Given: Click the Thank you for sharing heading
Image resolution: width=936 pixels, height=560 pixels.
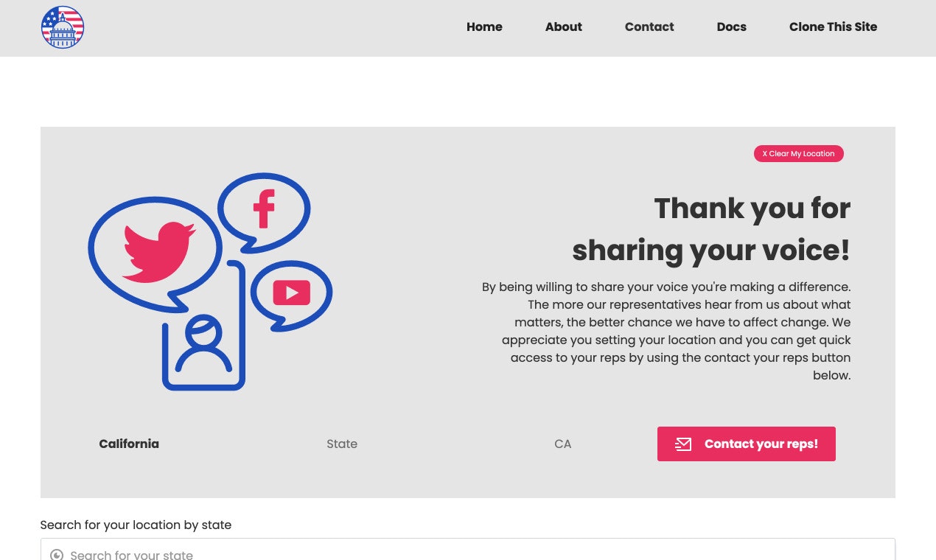Looking at the screenshot, I should click(x=711, y=229).
